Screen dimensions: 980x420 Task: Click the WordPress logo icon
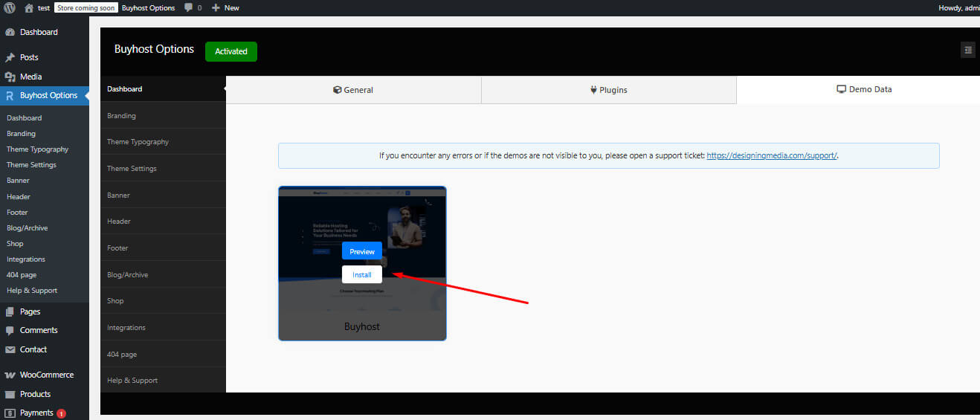[x=10, y=7]
